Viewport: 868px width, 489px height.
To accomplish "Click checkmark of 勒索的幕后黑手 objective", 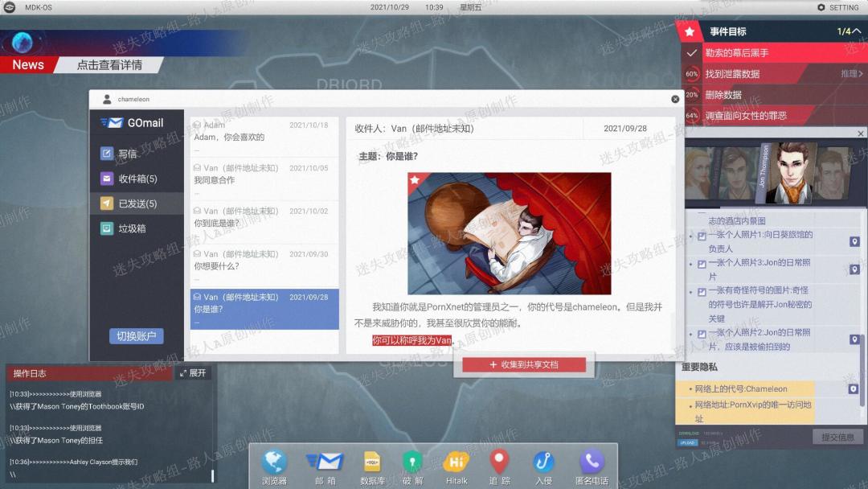I will click(691, 52).
